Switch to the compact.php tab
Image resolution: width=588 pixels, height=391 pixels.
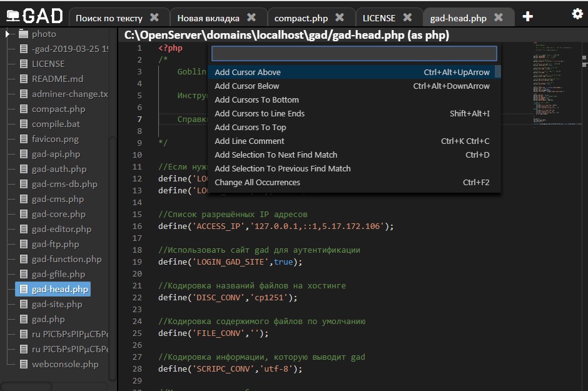[301, 18]
